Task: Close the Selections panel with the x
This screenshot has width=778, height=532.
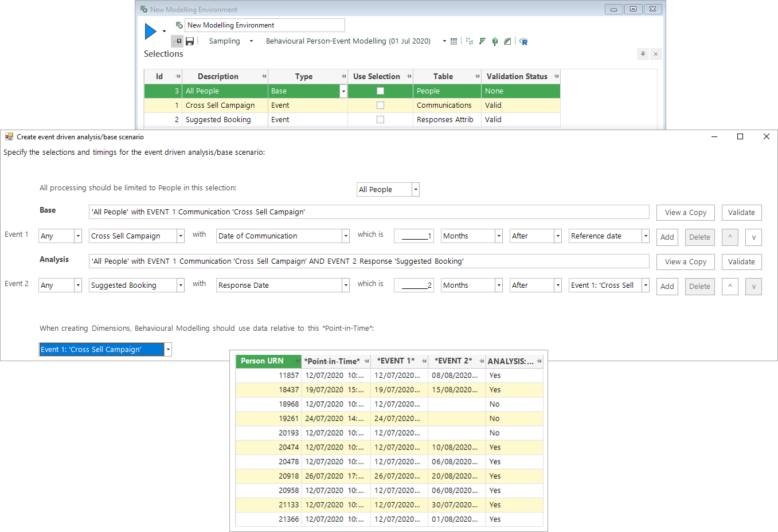Action: click(x=656, y=54)
